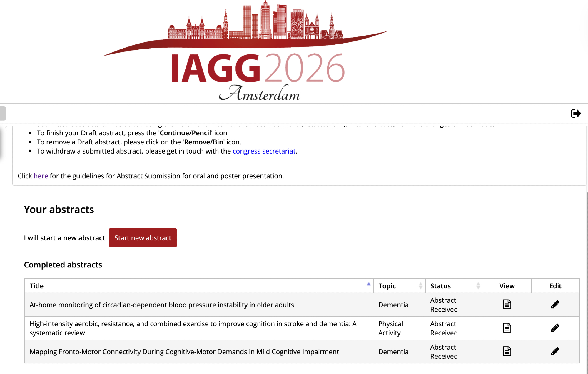Click the View column header
The width and height of the screenshot is (588, 374).
click(x=507, y=286)
